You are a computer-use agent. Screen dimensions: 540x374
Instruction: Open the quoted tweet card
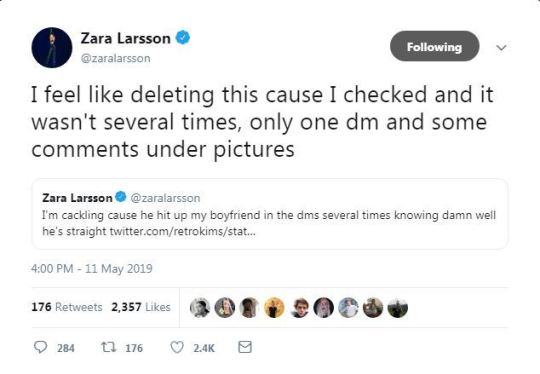pos(270,214)
